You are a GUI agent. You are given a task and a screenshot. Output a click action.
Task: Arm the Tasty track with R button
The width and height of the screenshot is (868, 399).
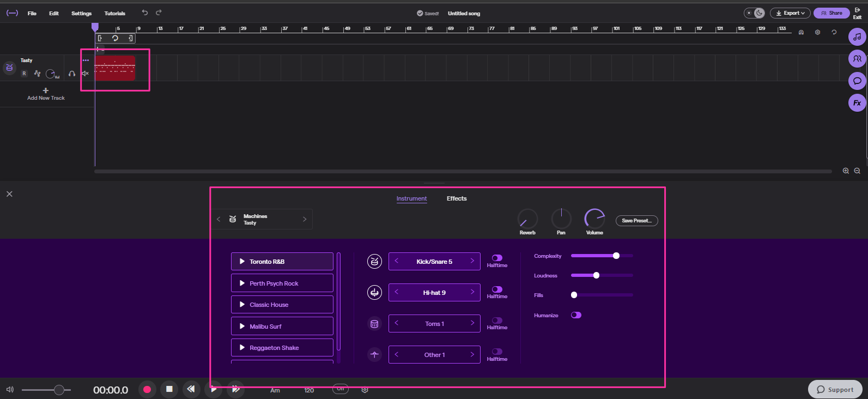pyautogui.click(x=24, y=74)
